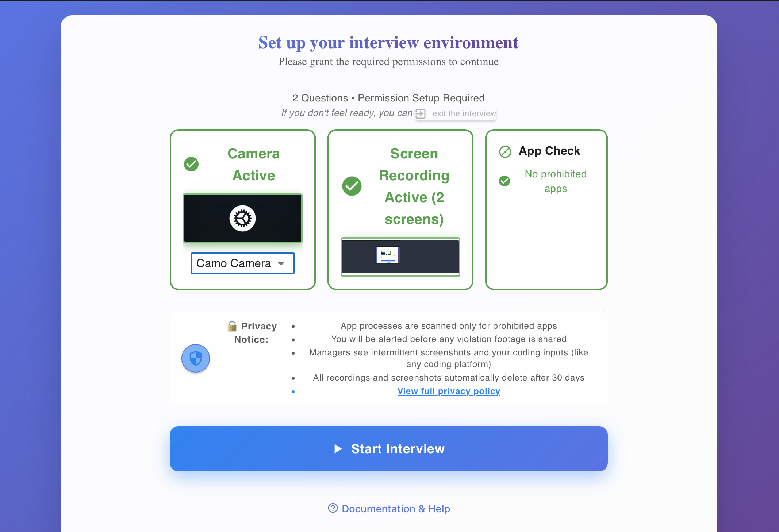Click the checkmark next to No prohibited apps
This screenshot has height=532, width=779.
(x=504, y=181)
